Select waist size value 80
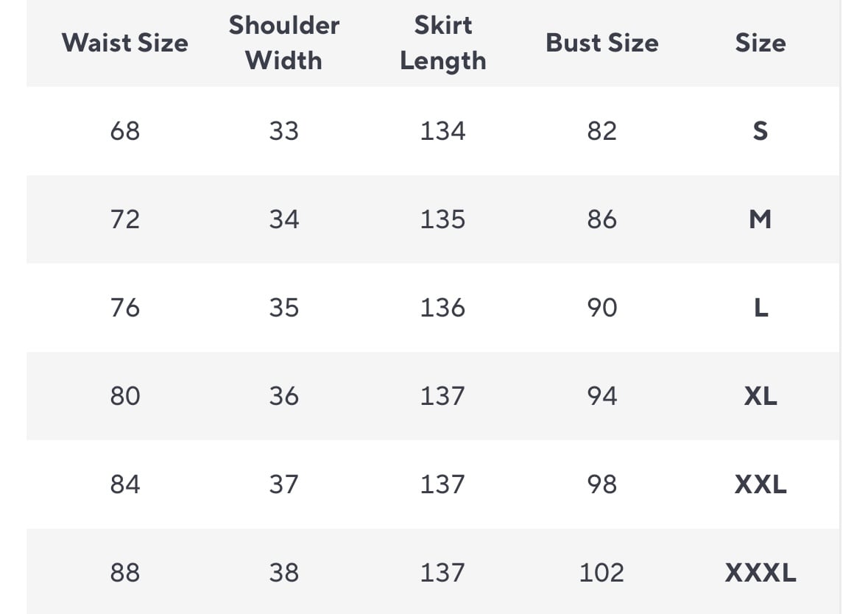Image resolution: width=868 pixels, height=614 pixels. [125, 396]
